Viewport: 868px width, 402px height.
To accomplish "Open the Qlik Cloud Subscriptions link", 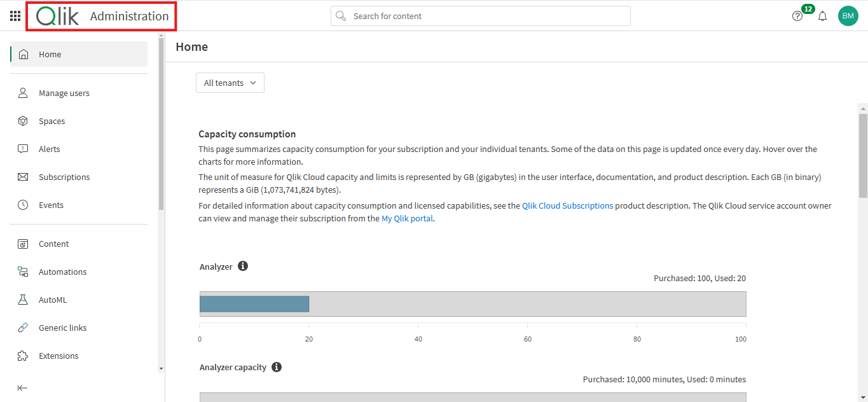I will pos(567,205).
